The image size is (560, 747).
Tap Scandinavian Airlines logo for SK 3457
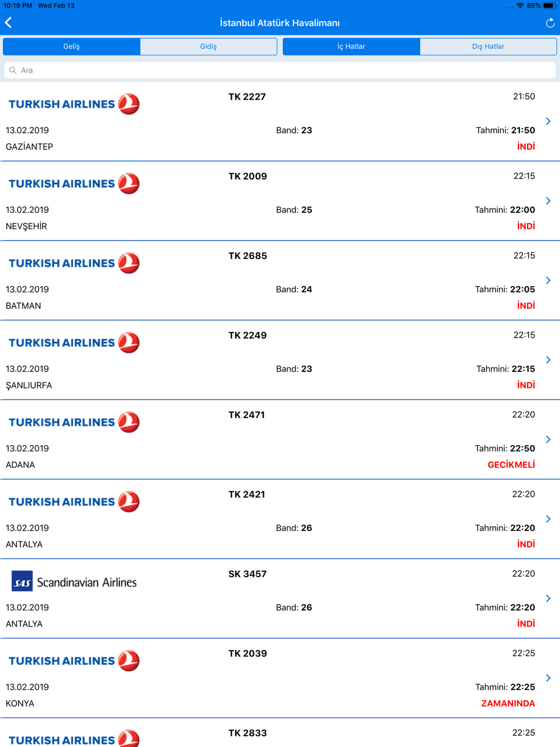[74, 582]
